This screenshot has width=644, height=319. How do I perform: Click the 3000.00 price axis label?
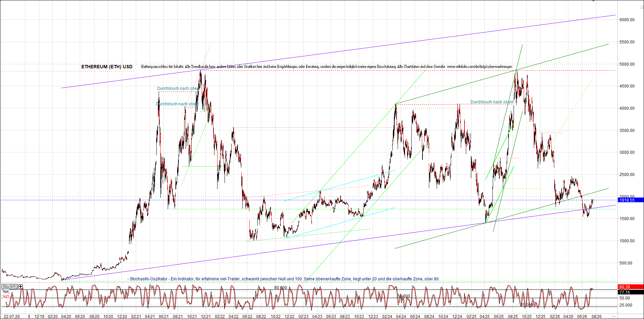(x=627, y=152)
